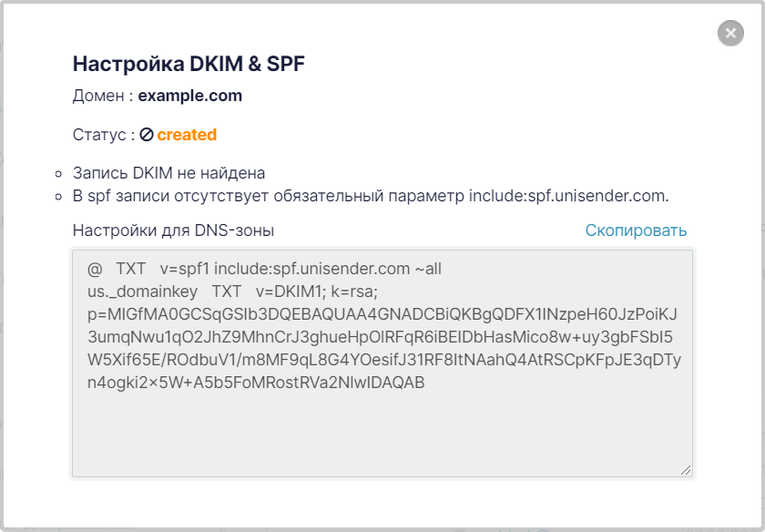Click the ~all text in SPF record
This screenshot has height=532, width=765.
[x=428, y=269]
